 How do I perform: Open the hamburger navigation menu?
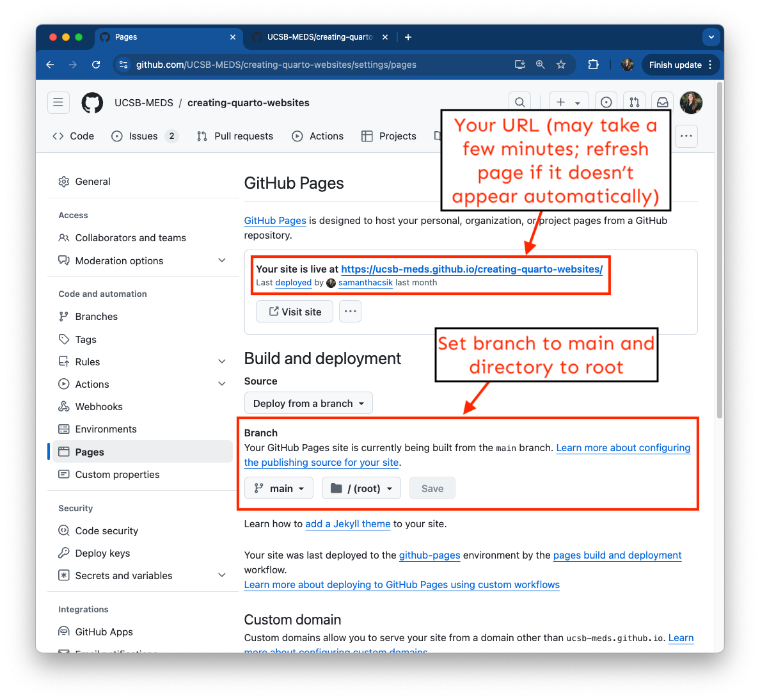coord(58,102)
